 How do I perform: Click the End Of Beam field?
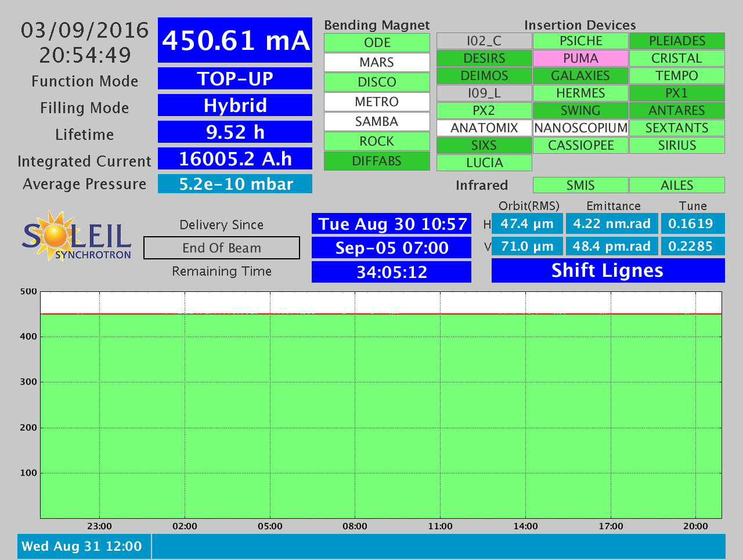222,248
